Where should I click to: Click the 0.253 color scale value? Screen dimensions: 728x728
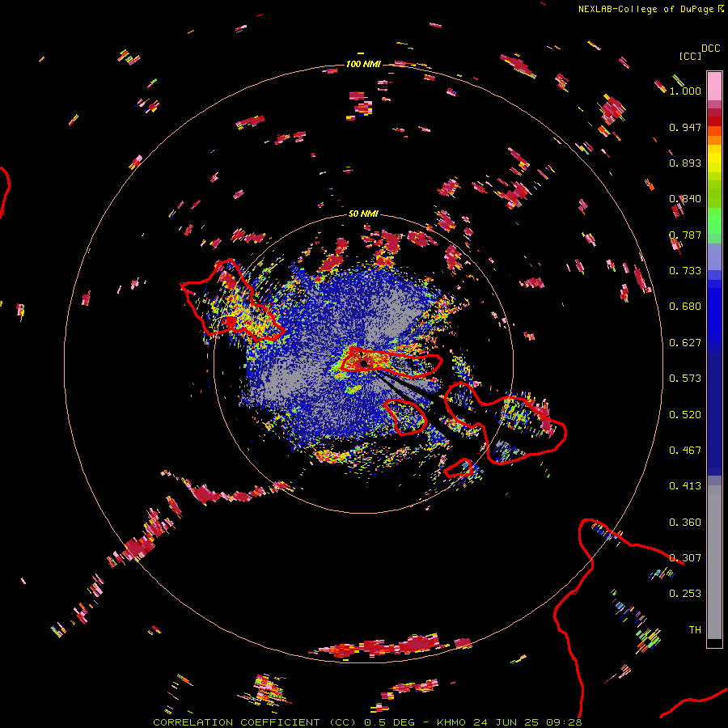pos(685,593)
